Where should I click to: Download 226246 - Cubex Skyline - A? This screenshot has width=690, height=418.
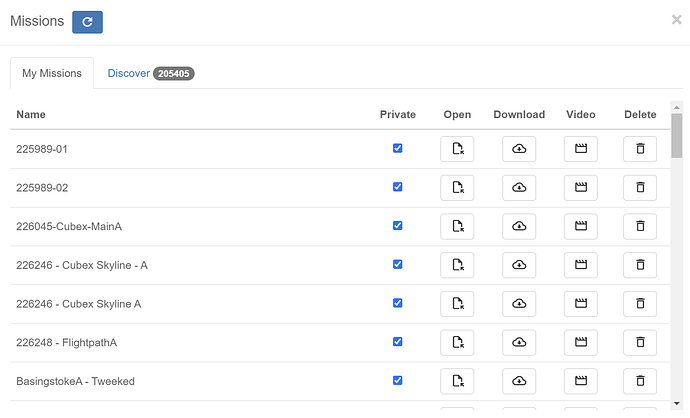519,265
